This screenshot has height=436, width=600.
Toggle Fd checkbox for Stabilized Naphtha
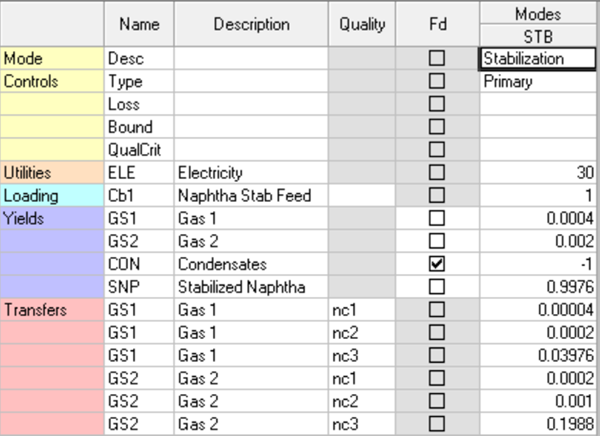pyautogui.click(x=436, y=288)
